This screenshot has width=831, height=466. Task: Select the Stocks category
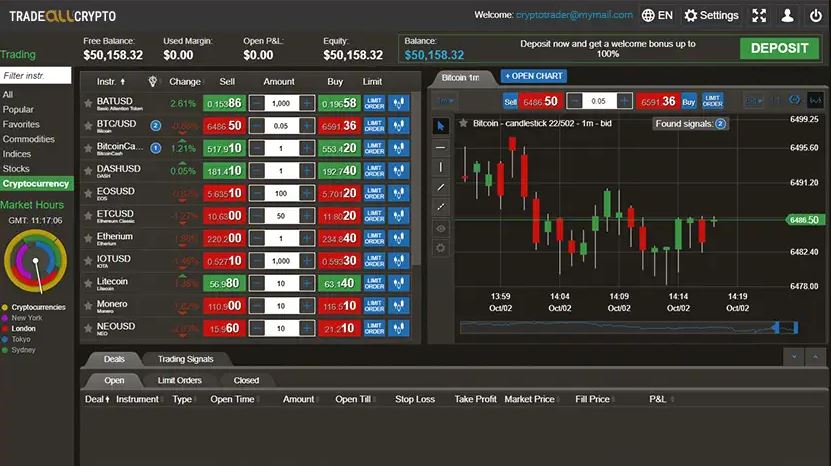point(16,169)
